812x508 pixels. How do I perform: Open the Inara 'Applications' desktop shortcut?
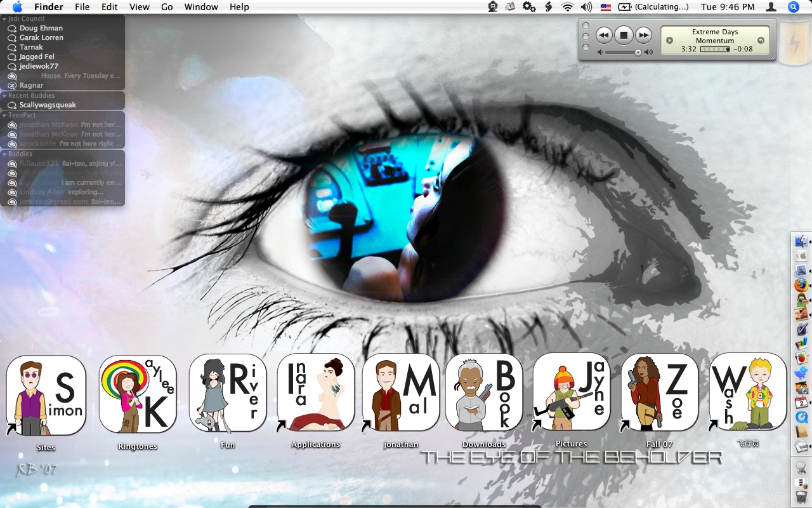tap(316, 392)
